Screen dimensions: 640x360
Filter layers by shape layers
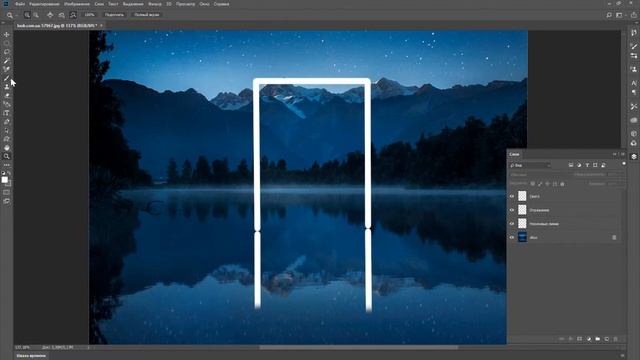[595, 165]
